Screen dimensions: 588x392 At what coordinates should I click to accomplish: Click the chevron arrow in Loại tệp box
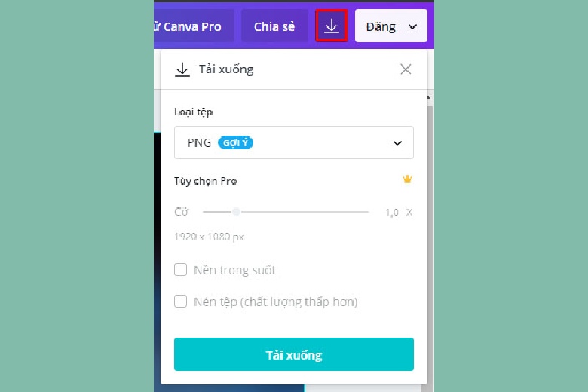(397, 143)
